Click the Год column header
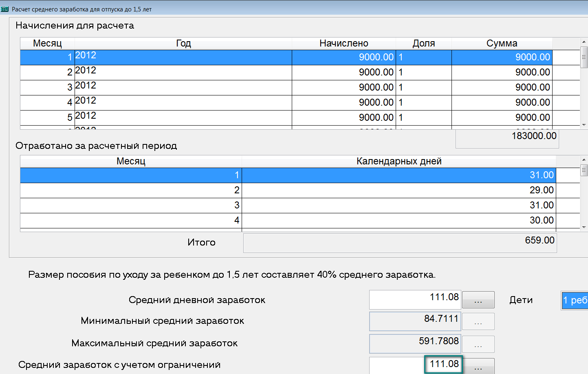 pyautogui.click(x=183, y=43)
